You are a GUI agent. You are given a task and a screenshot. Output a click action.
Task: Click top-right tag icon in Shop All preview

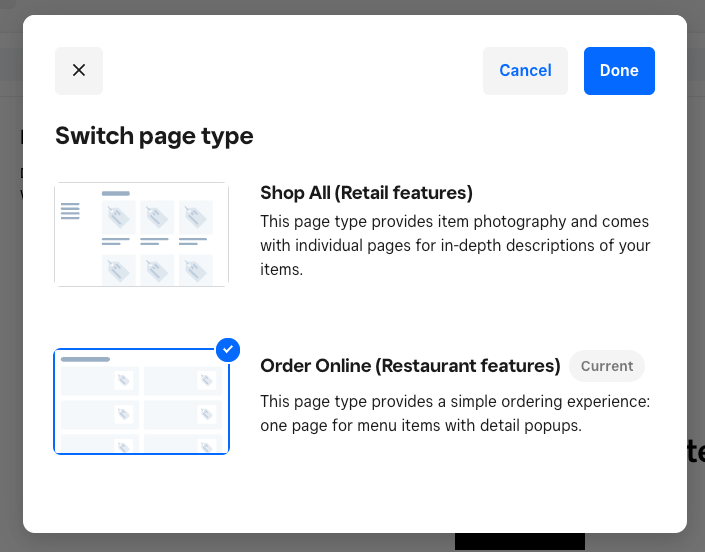coord(195,216)
